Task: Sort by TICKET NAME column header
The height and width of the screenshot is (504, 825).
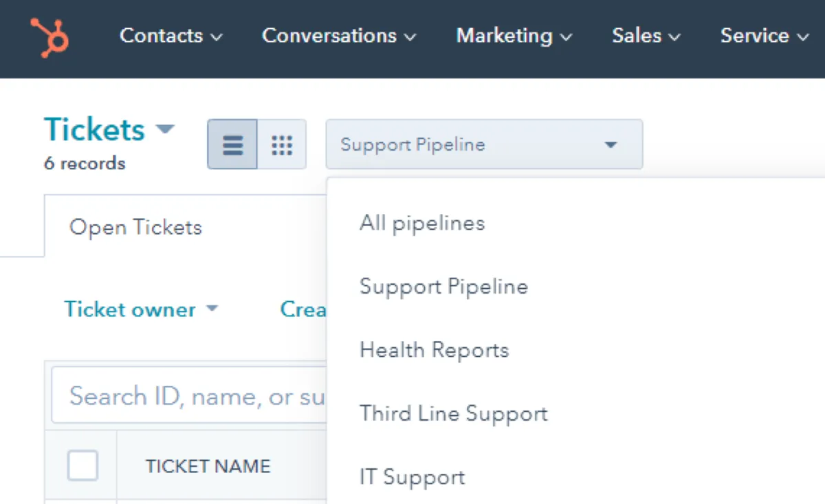Action: (x=208, y=466)
